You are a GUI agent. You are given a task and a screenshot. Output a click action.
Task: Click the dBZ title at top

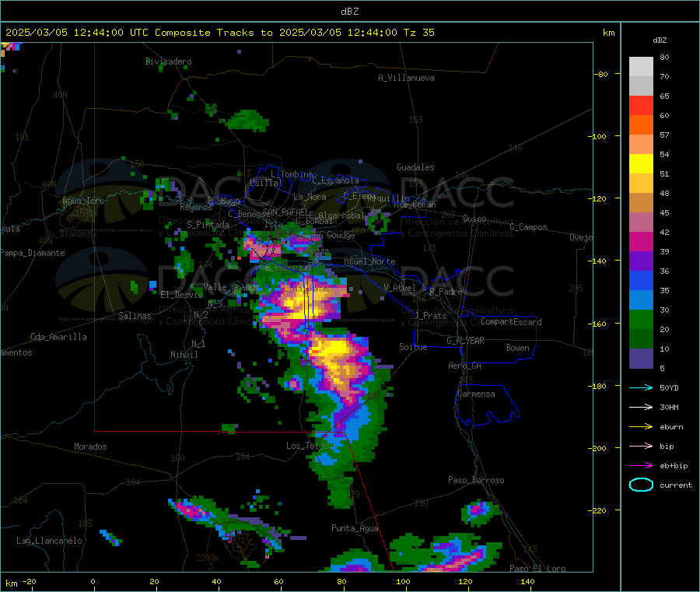pos(349,12)
